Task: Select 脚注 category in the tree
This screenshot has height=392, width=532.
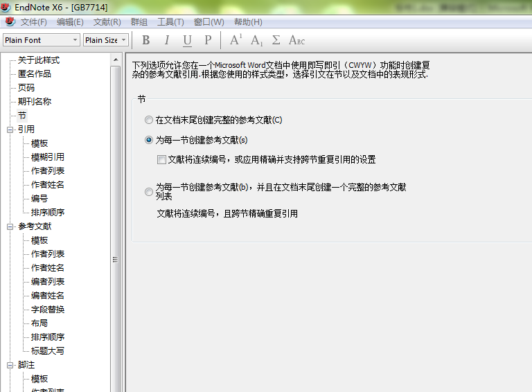Action: [26, 365]
